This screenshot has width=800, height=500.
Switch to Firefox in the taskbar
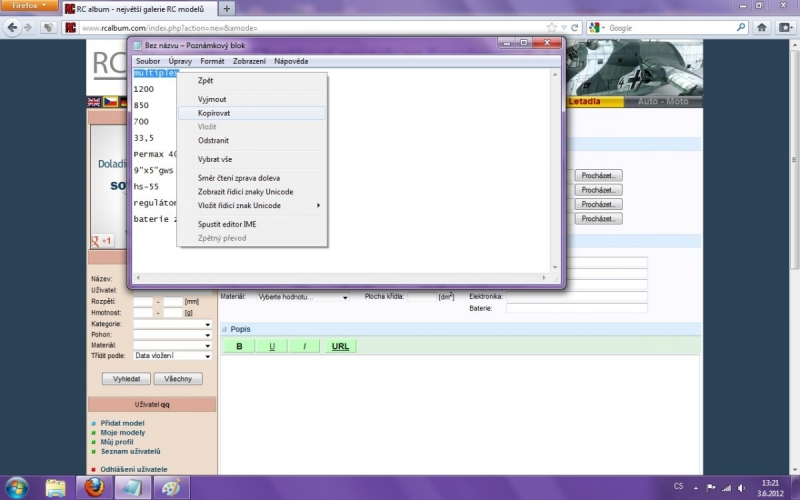[94, 487]
